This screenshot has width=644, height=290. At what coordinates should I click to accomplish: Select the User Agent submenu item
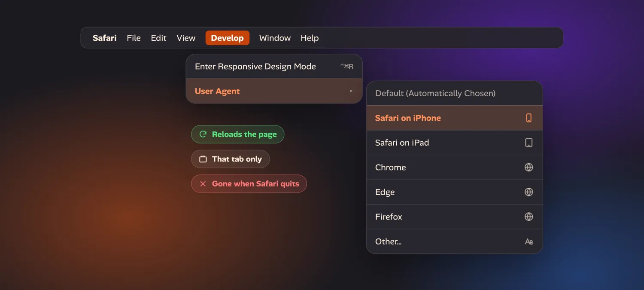[x=274, y=91]
